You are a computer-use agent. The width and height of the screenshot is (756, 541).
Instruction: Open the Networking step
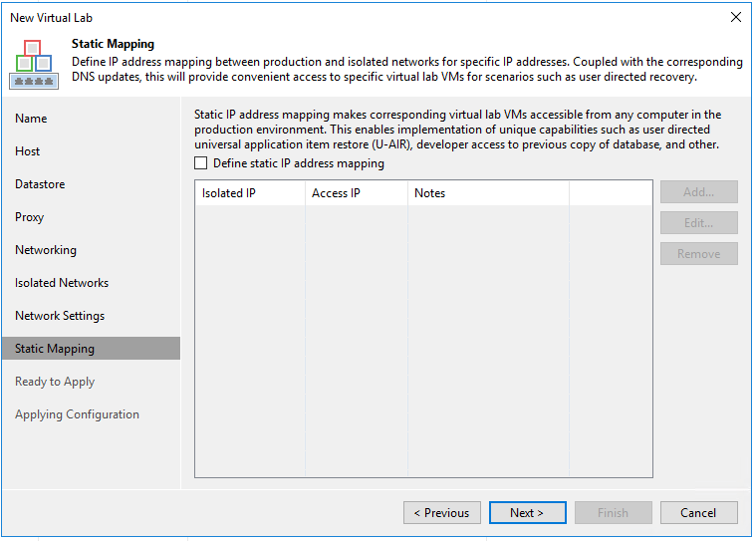coord(46,250)
